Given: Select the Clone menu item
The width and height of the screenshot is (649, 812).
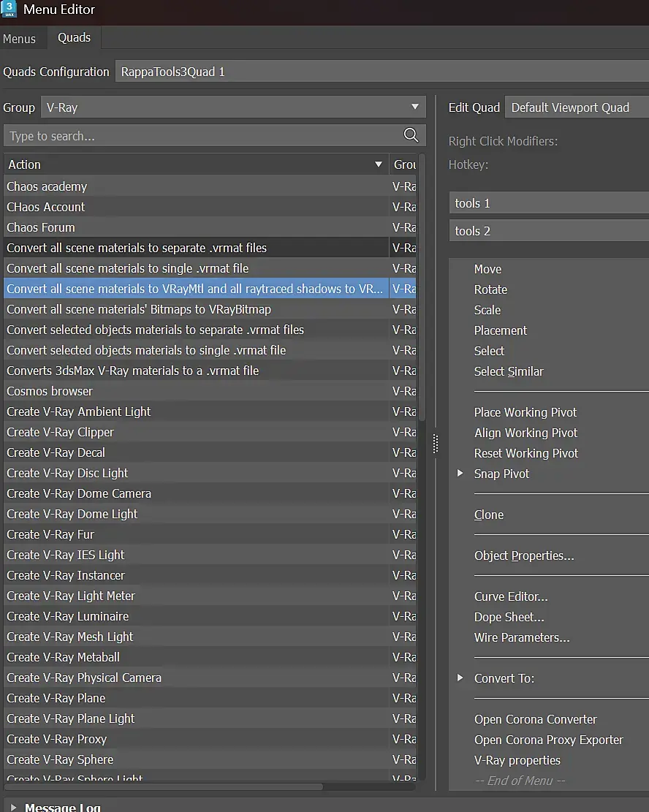Looking at the screenshot, I should pos(488,515).
